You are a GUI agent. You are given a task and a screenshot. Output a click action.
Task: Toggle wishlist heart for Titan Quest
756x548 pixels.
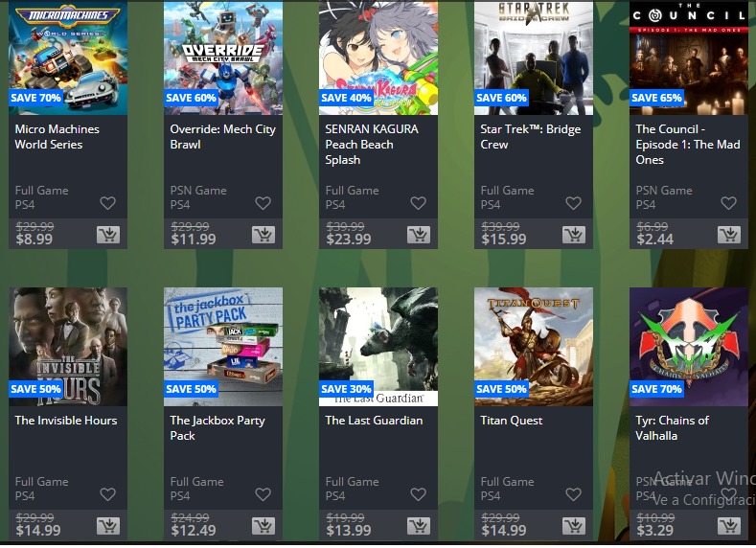pyautogui.click(x=574, y=494)
